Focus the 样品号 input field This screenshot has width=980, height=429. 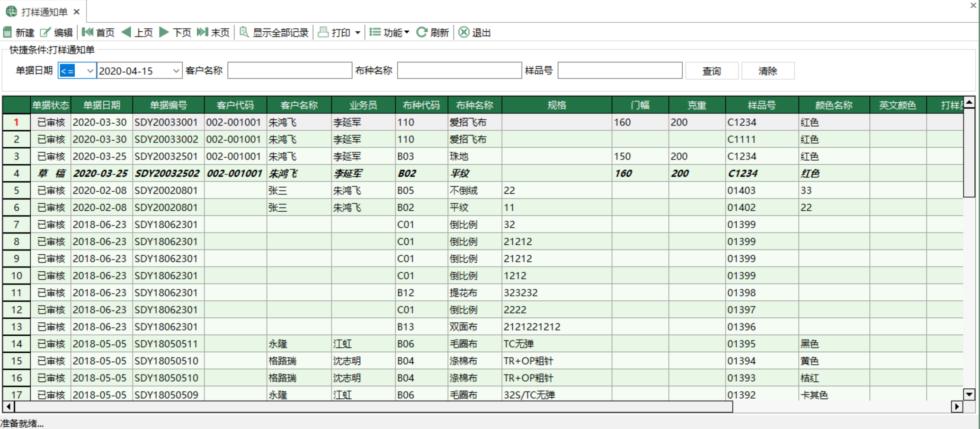pos(620,71)
